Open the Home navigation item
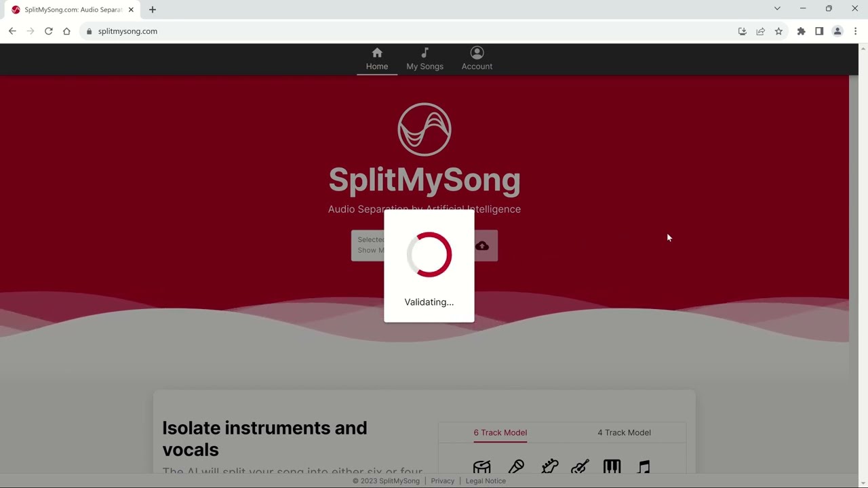 [377, 59]
